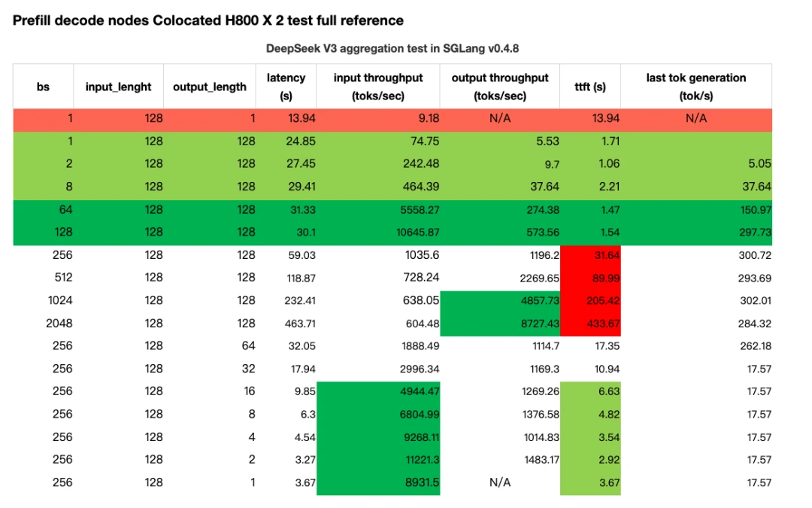The width and height of the screenshot is (812, 508).
Task: Select the 'last tok generation (tok/s)' header
Action: coord(696,87)
